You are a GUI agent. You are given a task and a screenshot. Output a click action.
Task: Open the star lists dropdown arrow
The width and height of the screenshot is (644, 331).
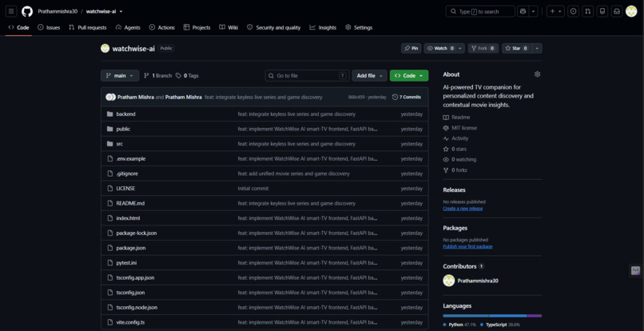point(537,49)
